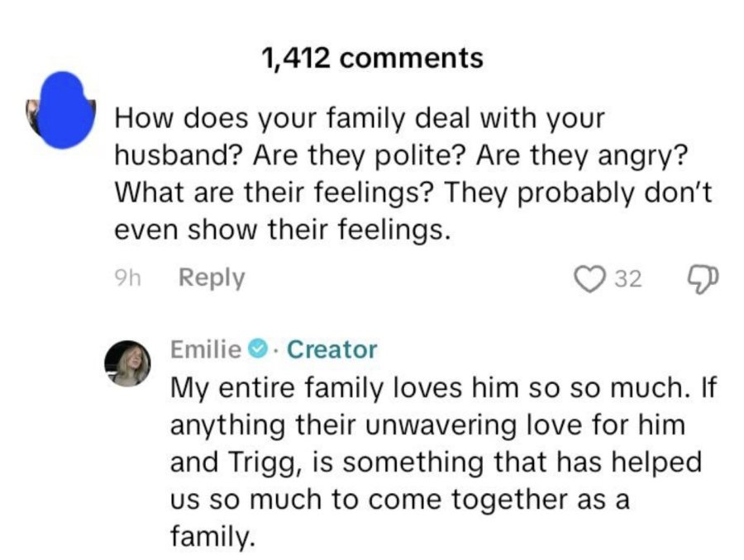The image size is (744, 560).
Task: Click the line 'even show their feelings.'
Action: [x=283, y=230]
